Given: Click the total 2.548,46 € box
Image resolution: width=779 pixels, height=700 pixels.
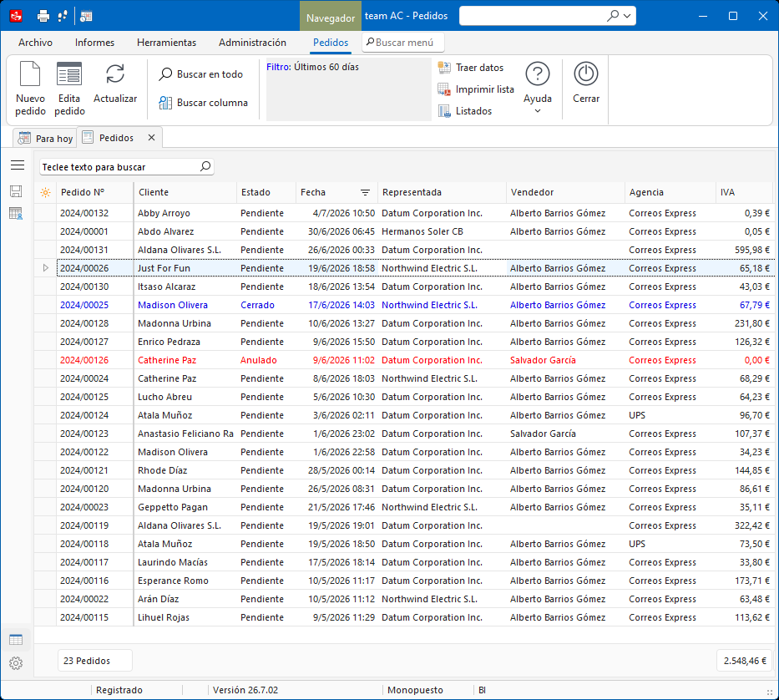Looking at the screenshot, I should [745, 661].
